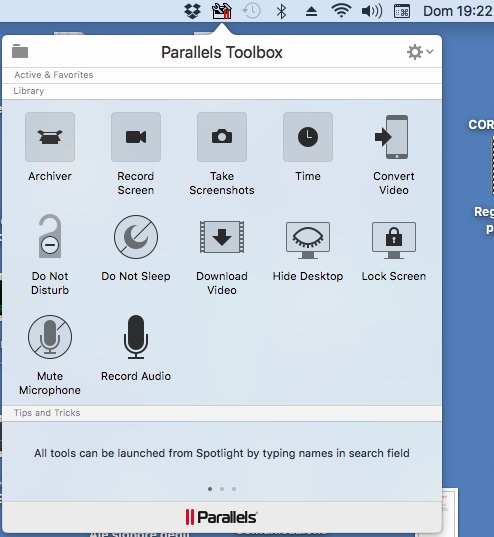Open the Take Screenshots tool

tap(222, 137)
